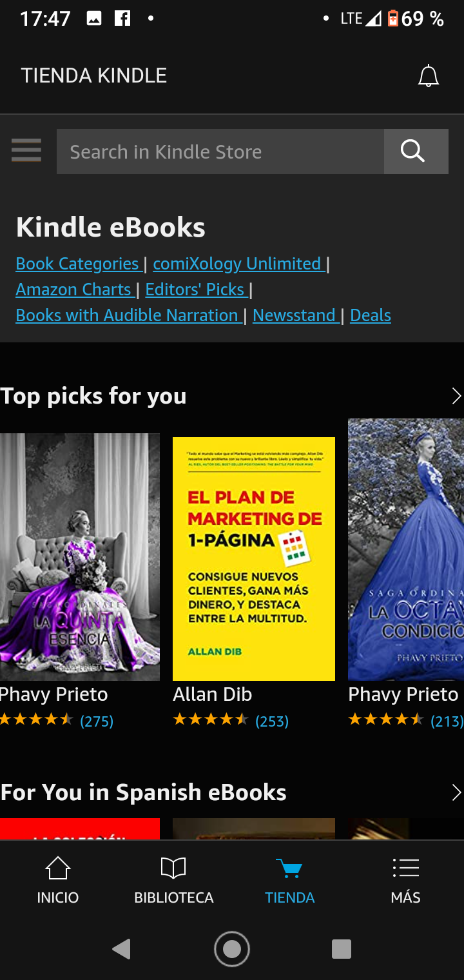
Task: Open the Más menu icon
Action: pyautogui.click(x=405, y=868)
